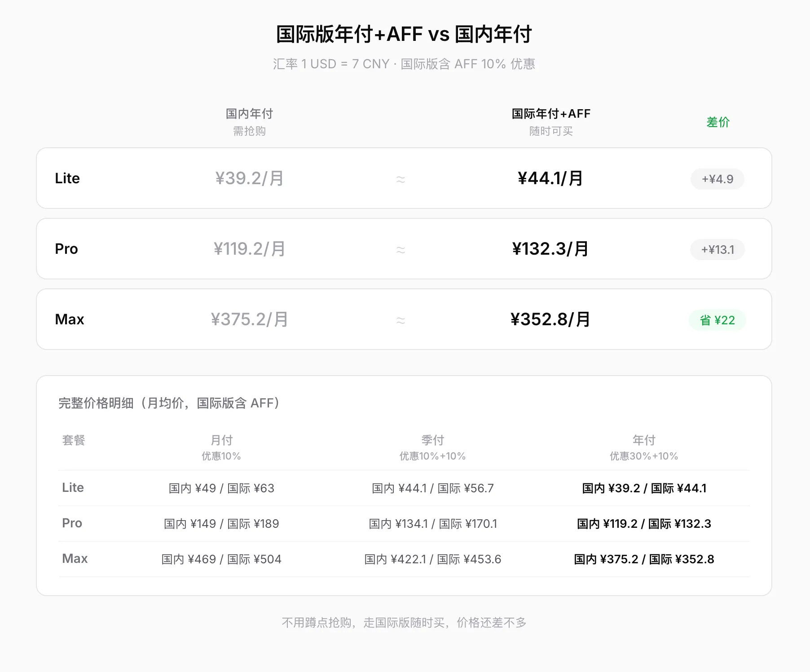Viewport: 810px width, 672px height.
Task: Select the Max plan card label
Action: click(70, 319)
